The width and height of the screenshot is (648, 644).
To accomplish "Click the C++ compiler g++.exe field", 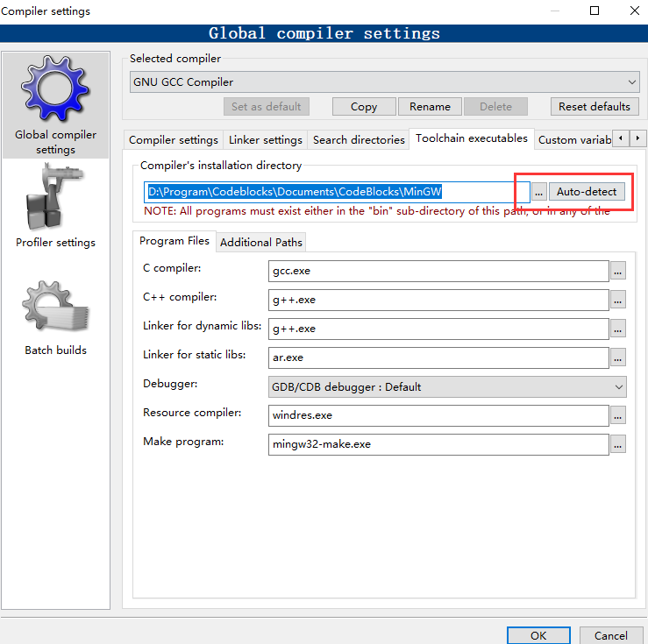I will 438,300.
